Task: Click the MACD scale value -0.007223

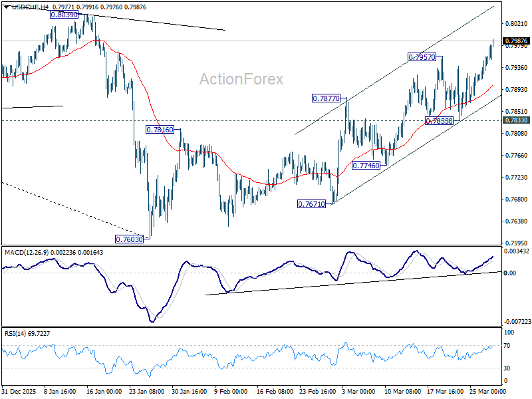Action: pyautogui.click(x=517, y=321)
